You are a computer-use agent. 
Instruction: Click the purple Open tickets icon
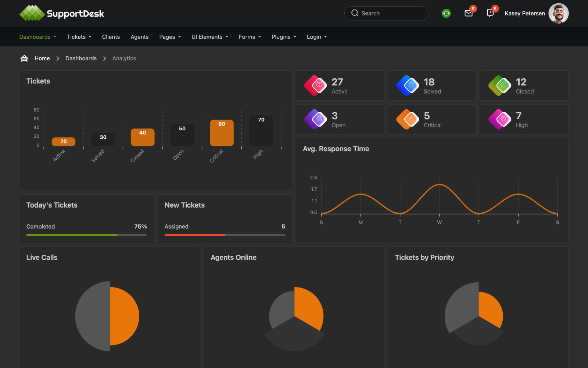[315, 119]
